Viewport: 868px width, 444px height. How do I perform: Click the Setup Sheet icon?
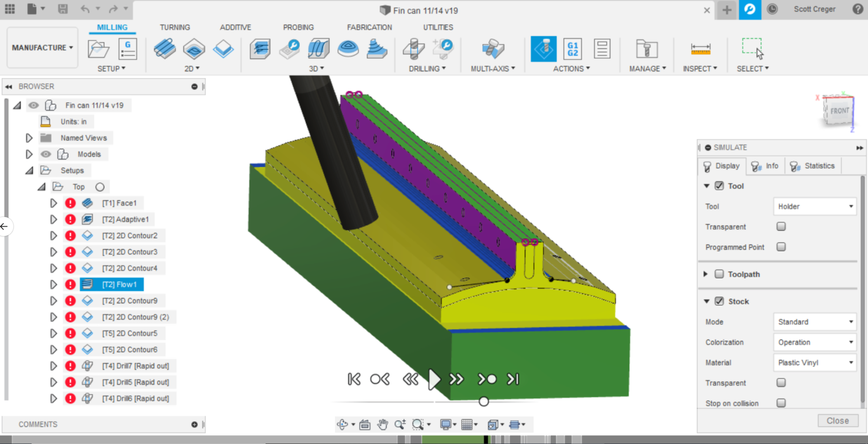click(x=602, y=49)
